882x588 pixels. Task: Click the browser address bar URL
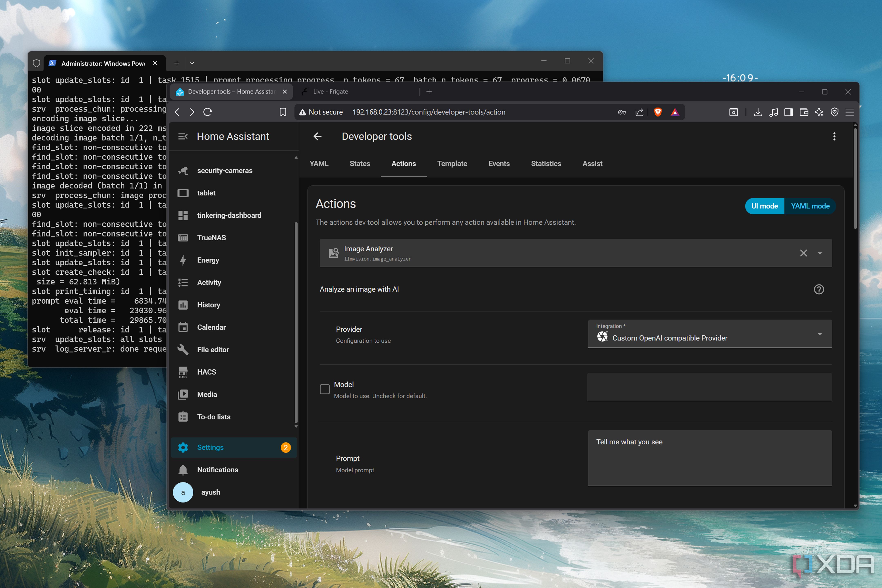point(429,112)
